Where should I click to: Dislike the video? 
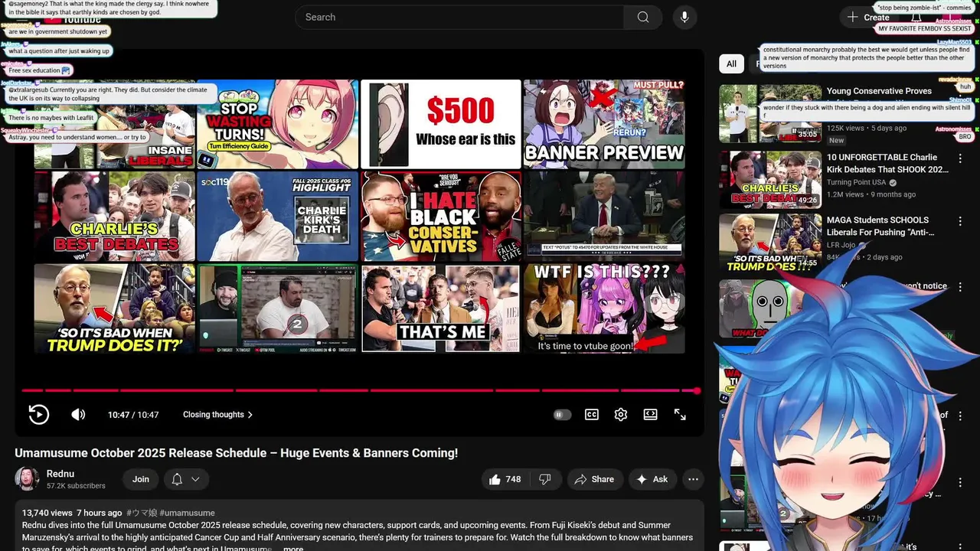[545, 479]
